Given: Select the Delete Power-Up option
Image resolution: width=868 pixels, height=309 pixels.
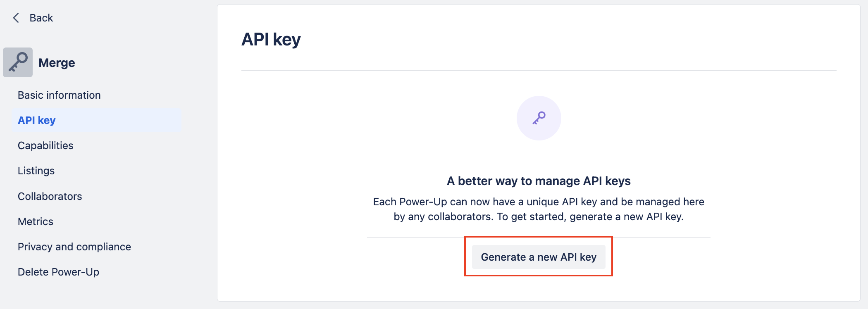Looking at the screenshot, I should pos(58,272).
